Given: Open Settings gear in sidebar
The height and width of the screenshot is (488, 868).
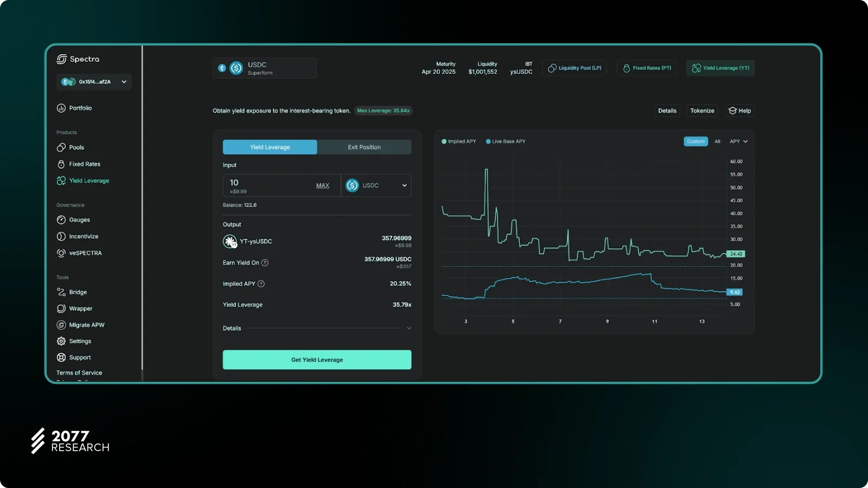Looking at the screenshot, I should (x=61, y=341).
